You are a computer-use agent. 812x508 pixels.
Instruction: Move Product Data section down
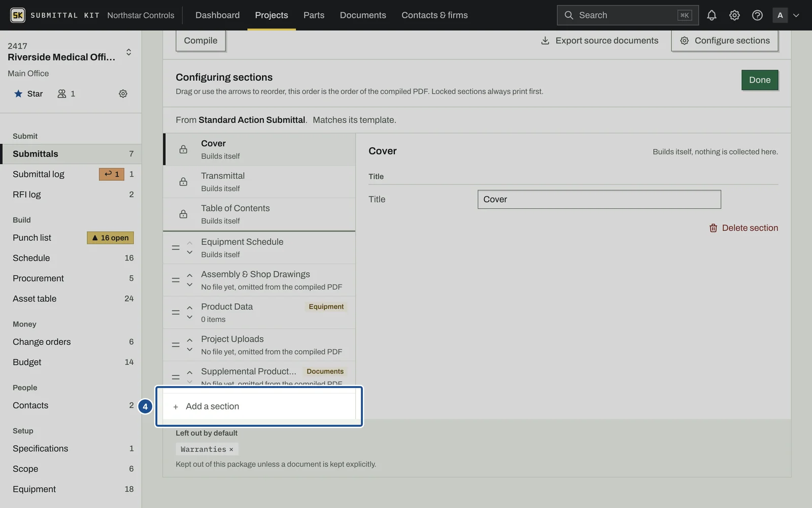[x=189, y=317]
